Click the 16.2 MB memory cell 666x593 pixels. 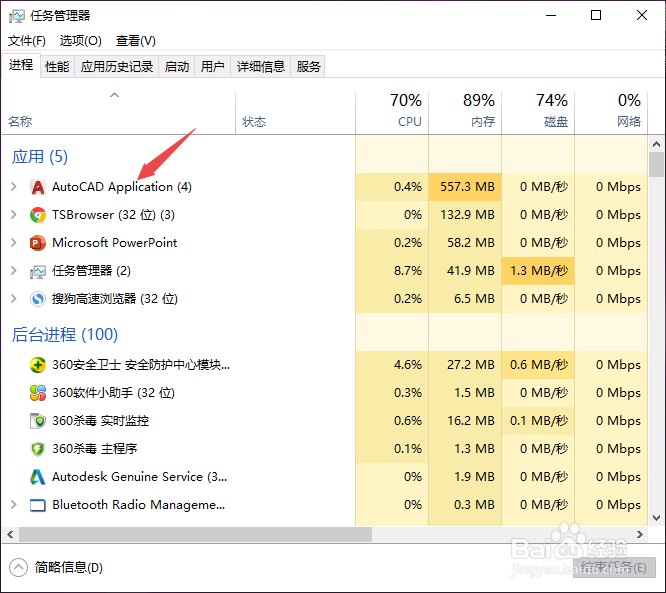point(465,421)
